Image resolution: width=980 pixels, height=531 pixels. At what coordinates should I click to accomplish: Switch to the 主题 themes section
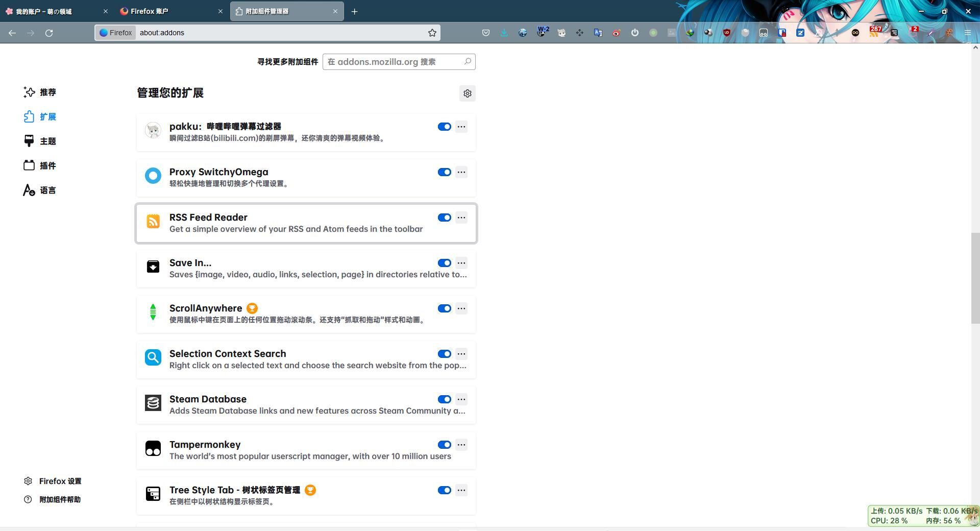point(47,141)
